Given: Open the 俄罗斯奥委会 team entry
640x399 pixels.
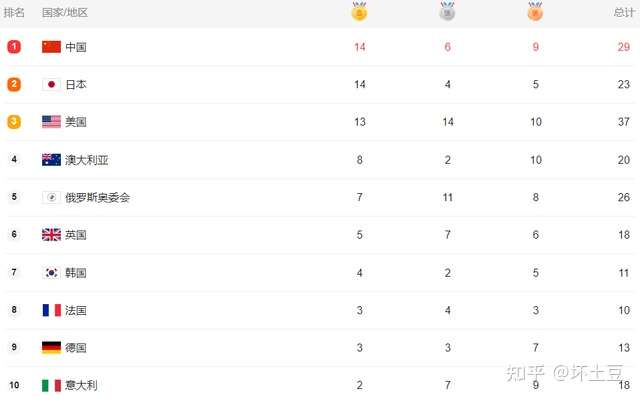Looking at the screenshot, I should click(98, 197).
